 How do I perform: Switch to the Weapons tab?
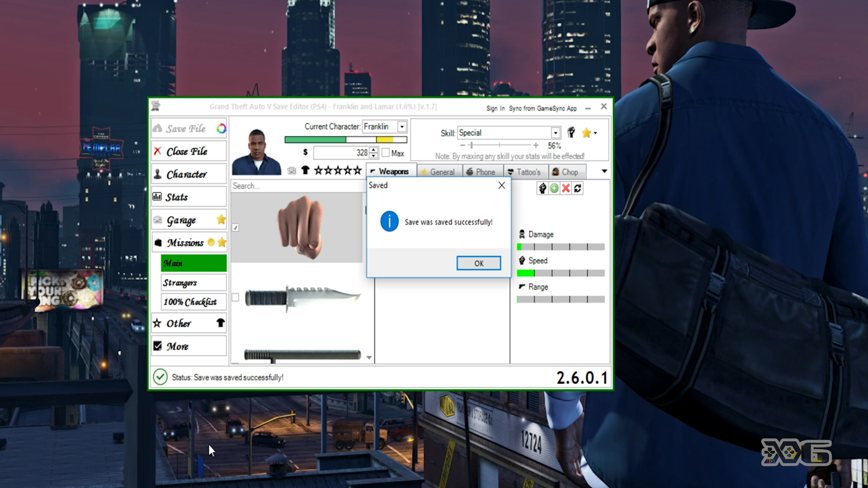click(x=387, y=172)
